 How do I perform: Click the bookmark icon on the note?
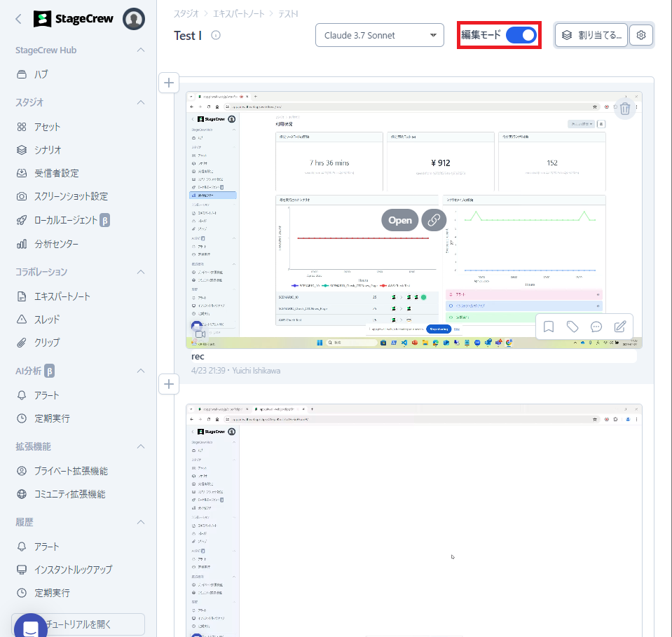coord(549,327)
